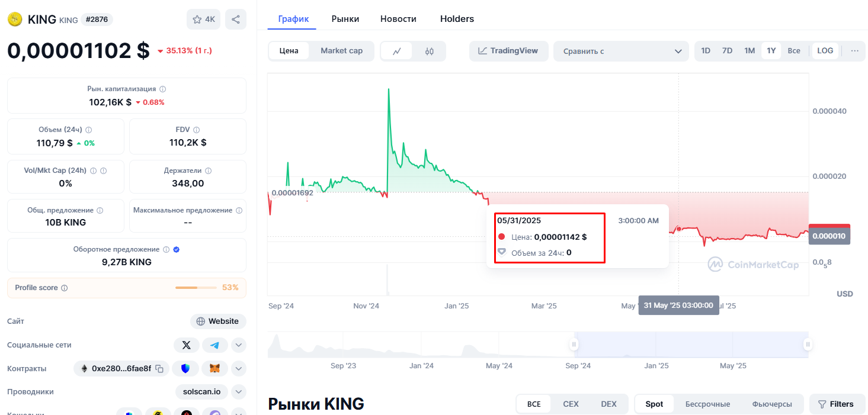Open info tooltip for Максимальное предложение
Image resolution: width=868 pixels, height=415 pixels.
click(x=239, y=210)
